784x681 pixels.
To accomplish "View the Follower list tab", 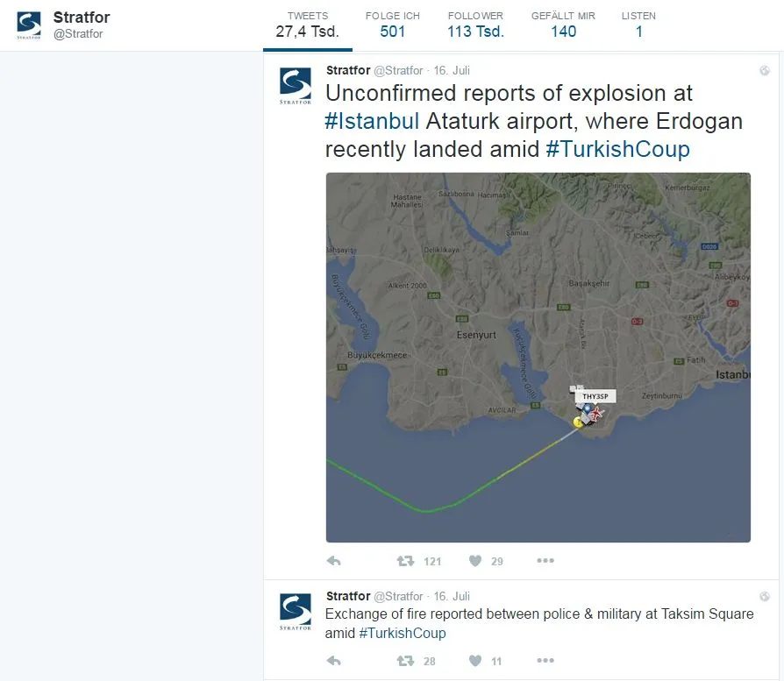I will coord(475,25).
